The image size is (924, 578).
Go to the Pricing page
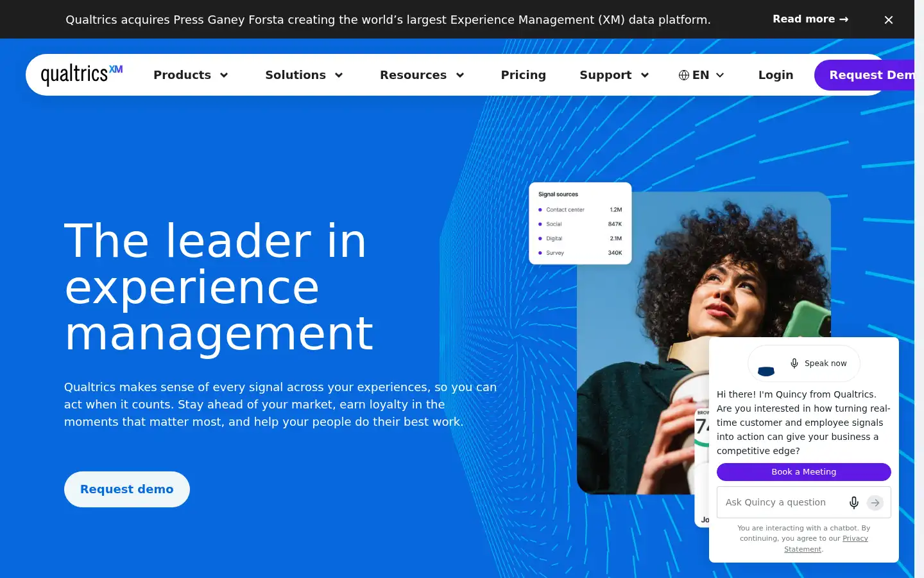pos(523,75)
